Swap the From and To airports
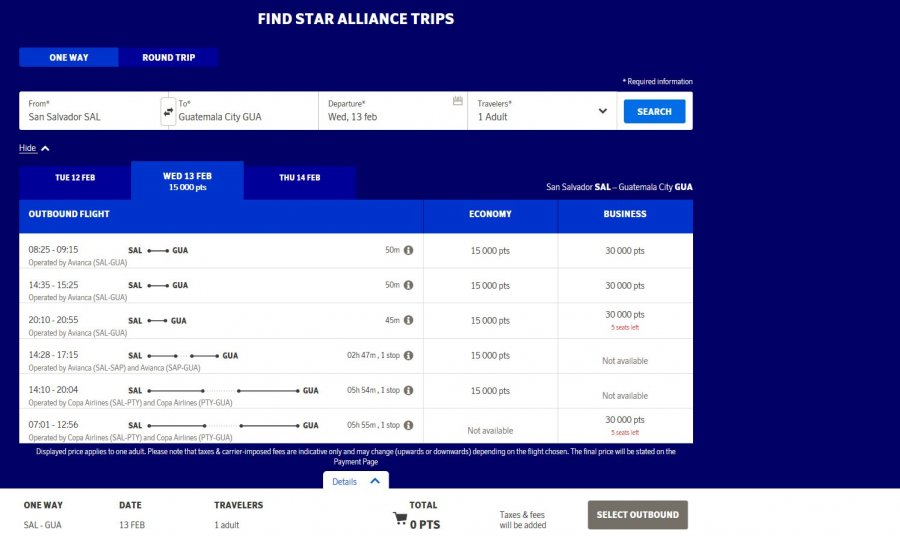 click(x=168, y=112)
